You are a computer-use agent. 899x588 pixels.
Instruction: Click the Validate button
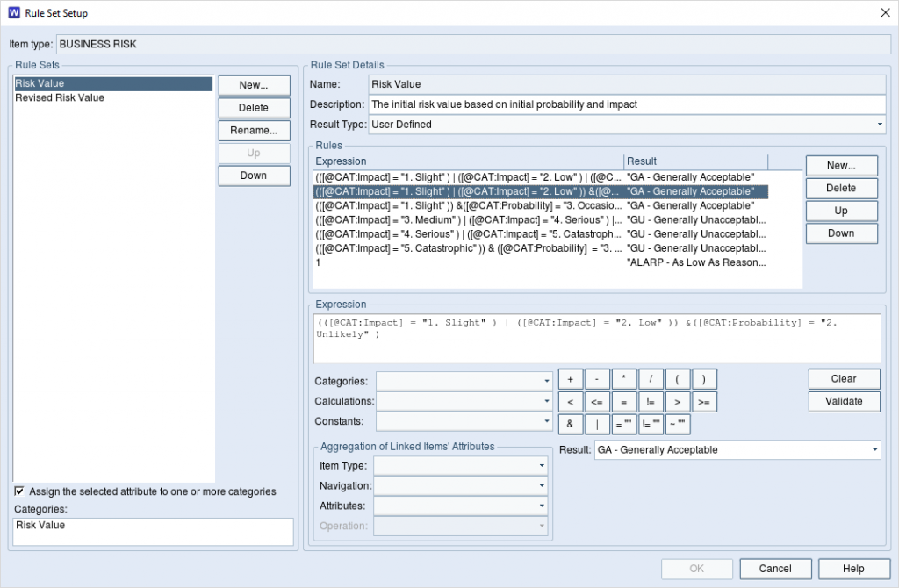[843, 401]
